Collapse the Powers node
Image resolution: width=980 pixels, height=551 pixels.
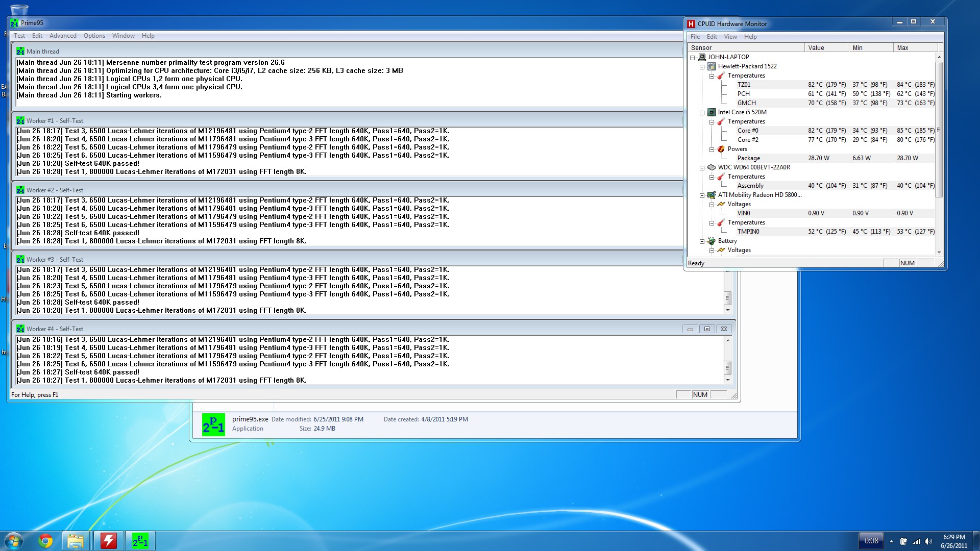[x=712, y=149]
